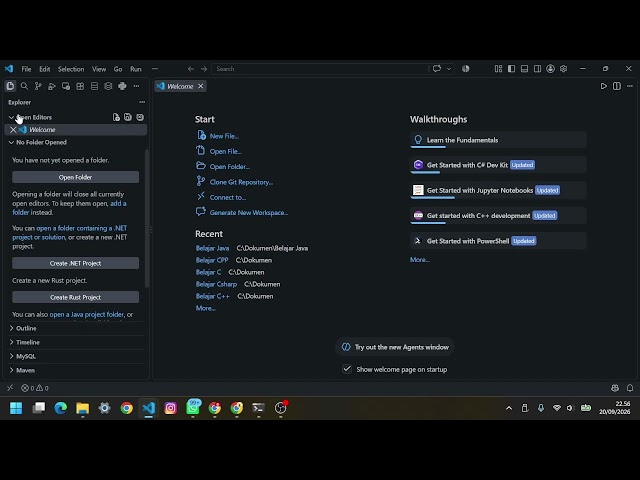This screenshot has height=480, width=640.
Task: Open the chat icon beside search bar
Action: (437, 69)
